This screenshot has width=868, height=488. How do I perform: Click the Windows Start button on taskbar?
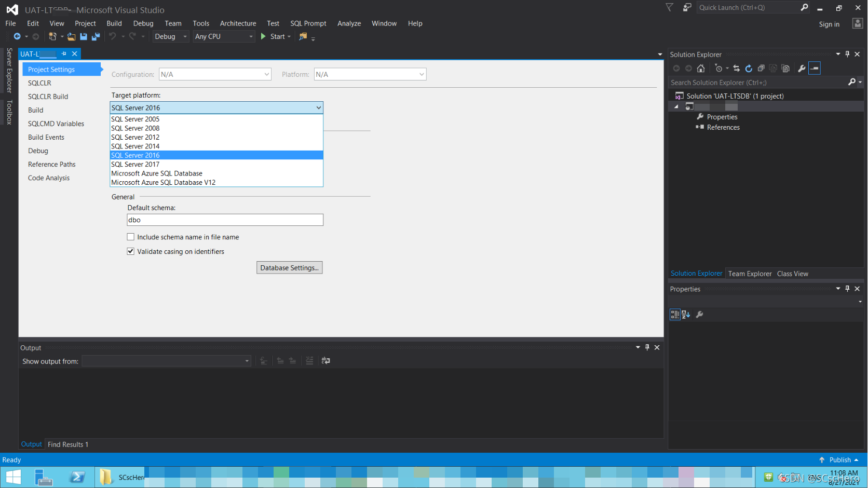coord(13,477)
